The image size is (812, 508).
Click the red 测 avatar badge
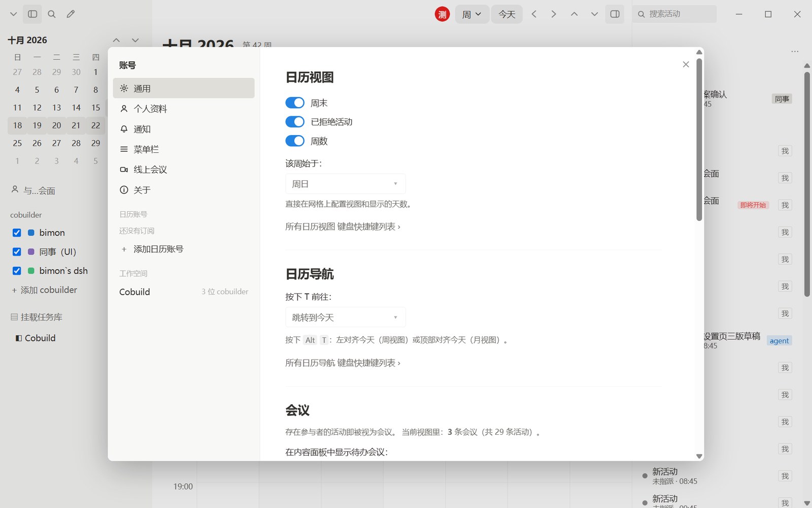coord(442,14)
